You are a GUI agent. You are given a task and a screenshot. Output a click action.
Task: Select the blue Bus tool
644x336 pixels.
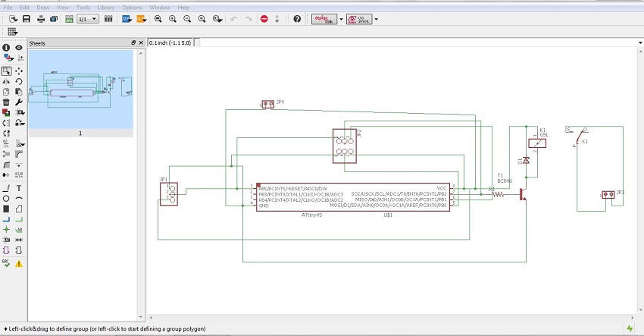coord(6,219)
